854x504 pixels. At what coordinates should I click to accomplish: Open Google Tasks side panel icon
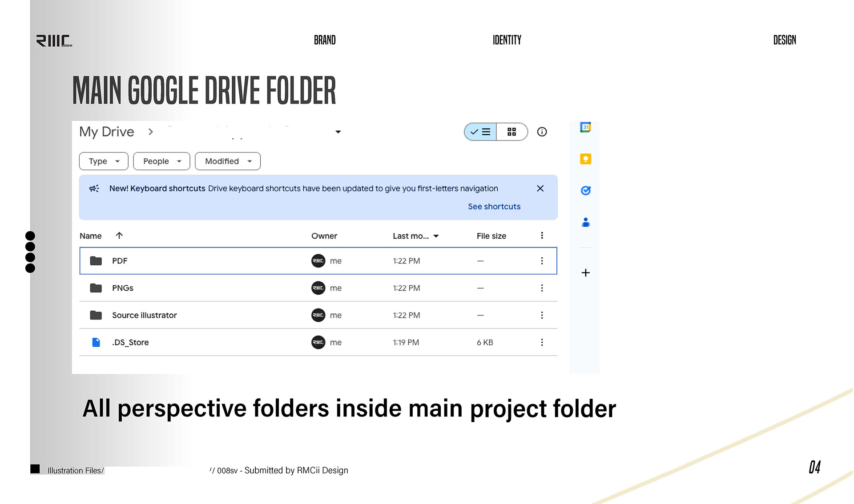tap(585, 191)
